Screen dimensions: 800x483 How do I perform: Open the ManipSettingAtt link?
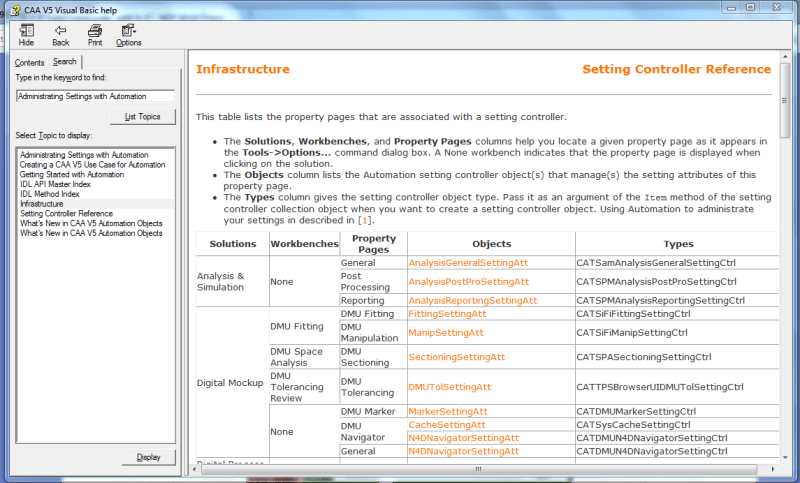445,333
